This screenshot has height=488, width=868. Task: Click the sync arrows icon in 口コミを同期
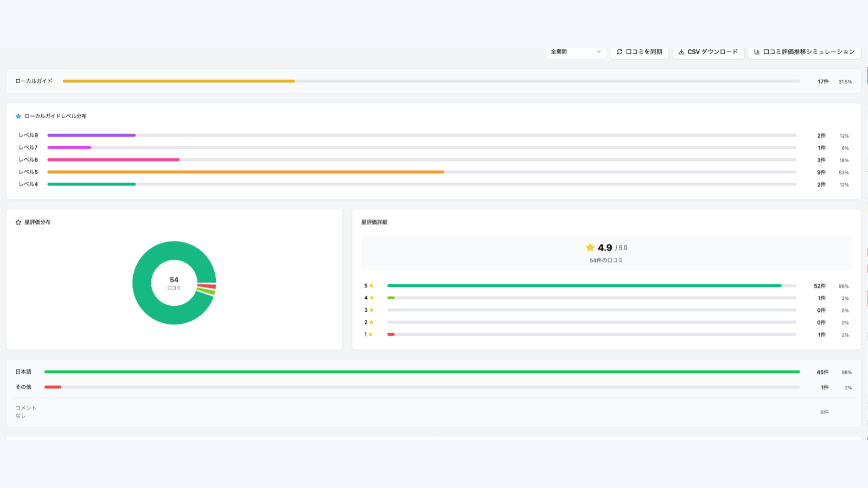pos(620,52)
